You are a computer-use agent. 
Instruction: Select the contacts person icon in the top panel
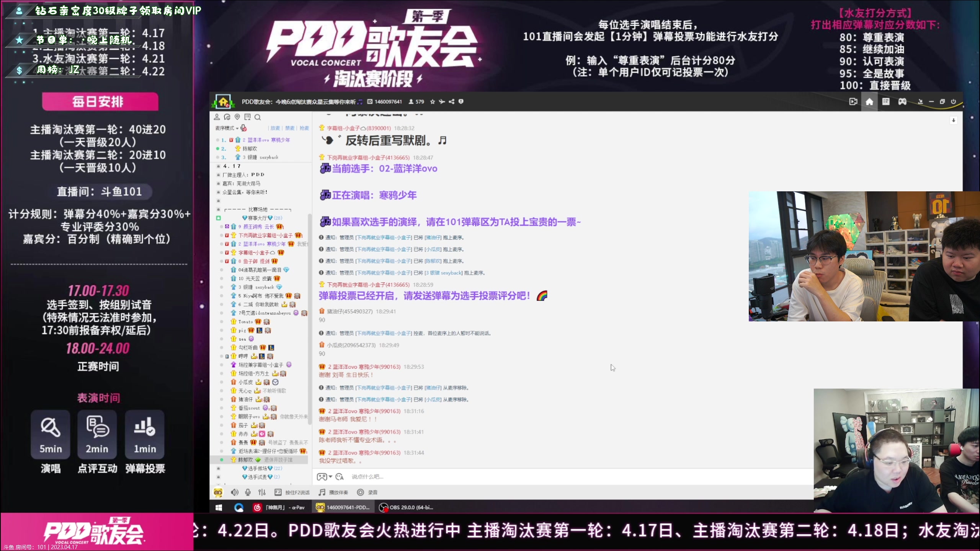217,117
